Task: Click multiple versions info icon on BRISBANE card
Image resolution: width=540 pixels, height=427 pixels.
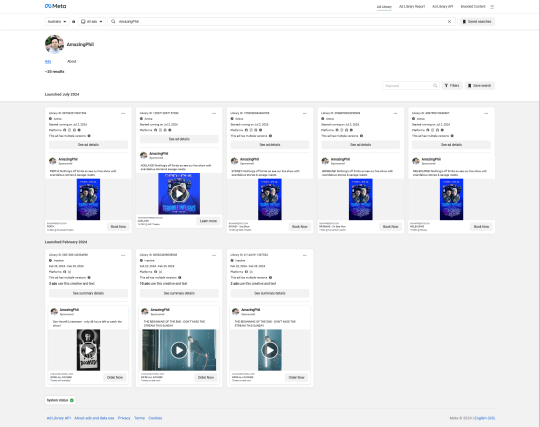Action: coord(361,136)
